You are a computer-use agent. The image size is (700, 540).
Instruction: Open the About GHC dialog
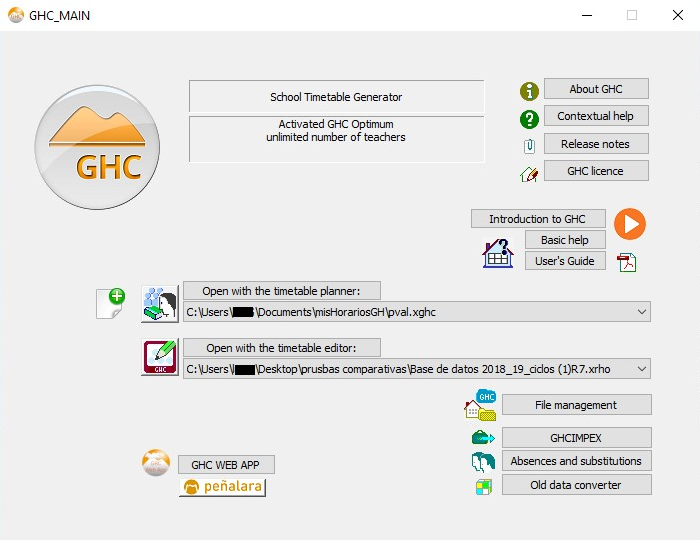tap(596, 89)
